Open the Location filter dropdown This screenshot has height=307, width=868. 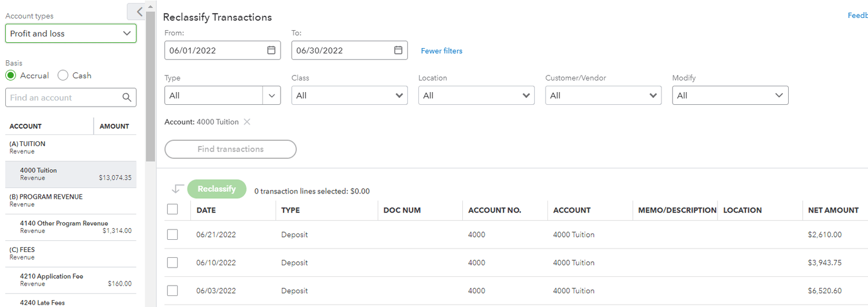[476, 96]
